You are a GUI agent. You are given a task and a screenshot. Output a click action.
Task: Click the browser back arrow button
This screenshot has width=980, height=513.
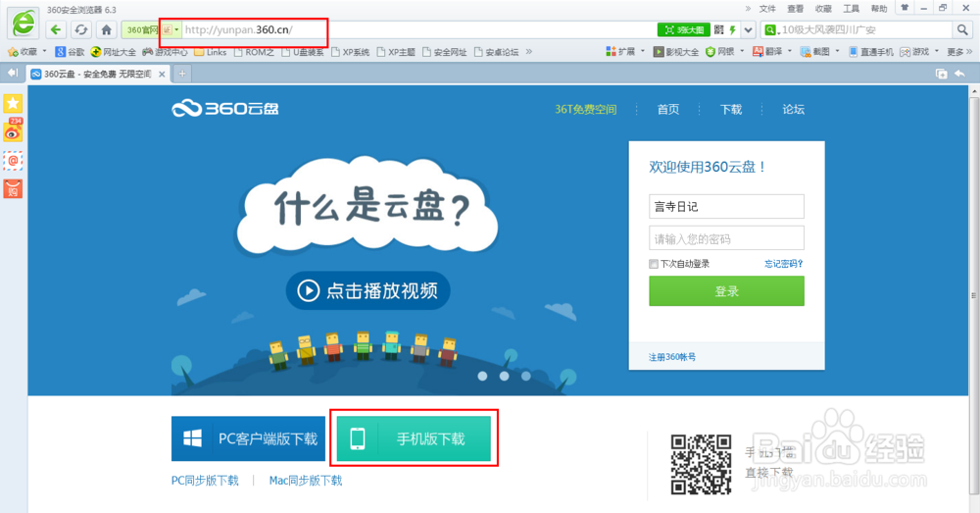[x=56, y=29]
